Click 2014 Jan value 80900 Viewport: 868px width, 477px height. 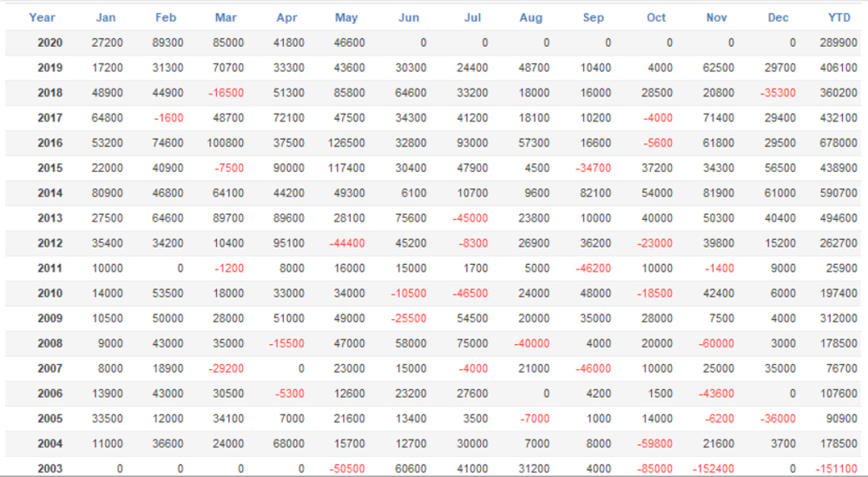pyautogui.click(x=108, y=193)
